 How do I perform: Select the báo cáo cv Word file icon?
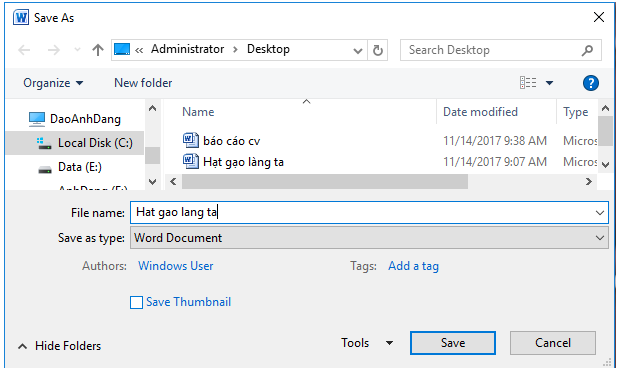point(191,140)
